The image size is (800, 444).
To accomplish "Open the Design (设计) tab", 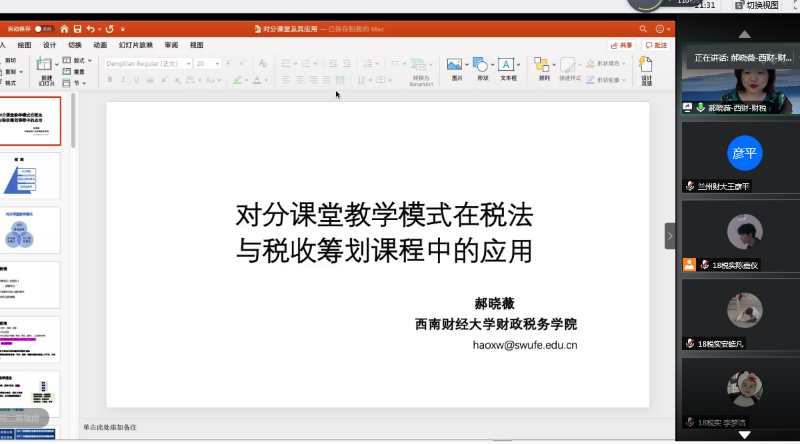I will click(49, 45).
